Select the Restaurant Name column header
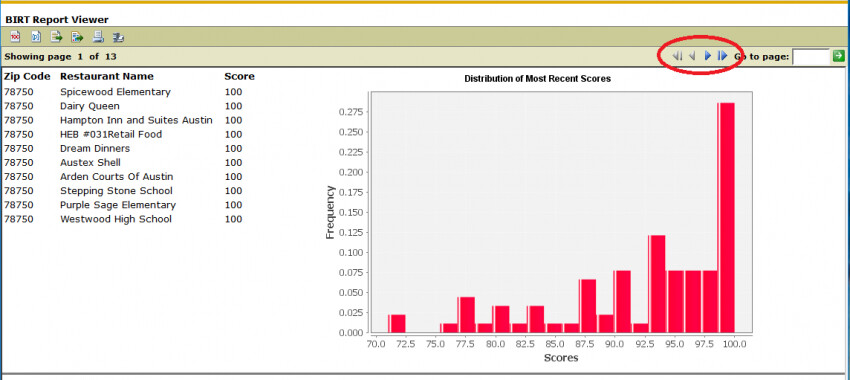 pos(107,76)
